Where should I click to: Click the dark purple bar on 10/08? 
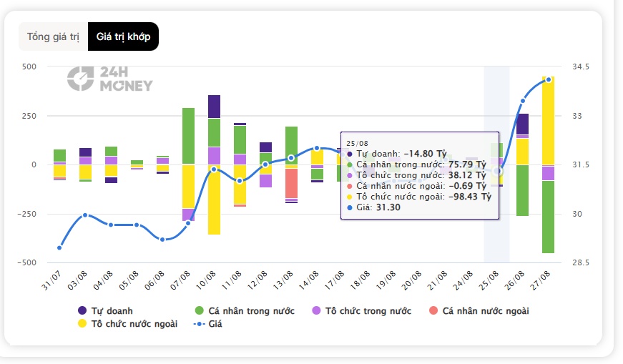(214, 107)
